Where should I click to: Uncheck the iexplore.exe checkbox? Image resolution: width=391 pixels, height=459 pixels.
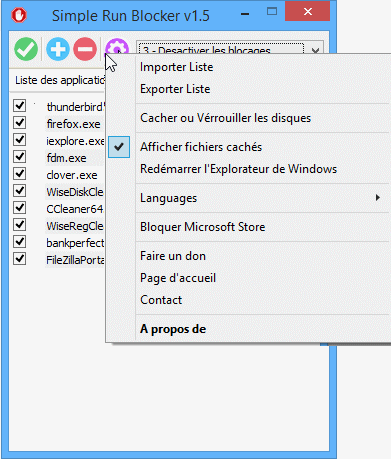tap(19, 139)
